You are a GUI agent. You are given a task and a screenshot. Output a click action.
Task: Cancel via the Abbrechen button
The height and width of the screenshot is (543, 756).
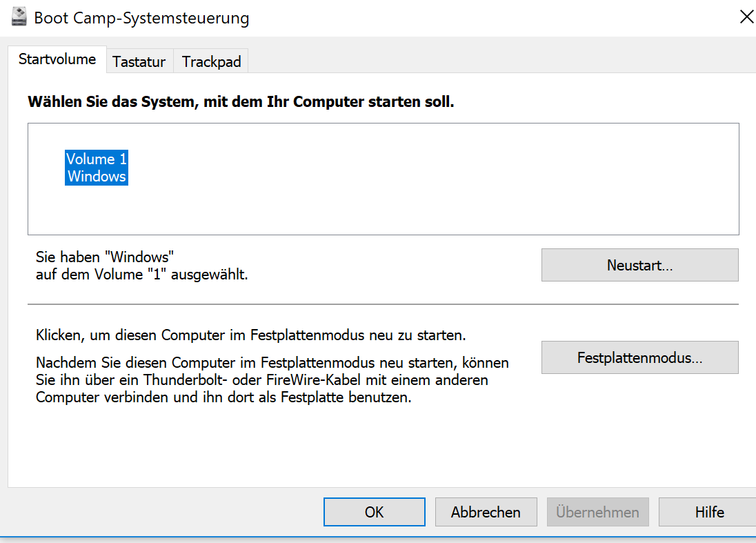tap(486, 512)
